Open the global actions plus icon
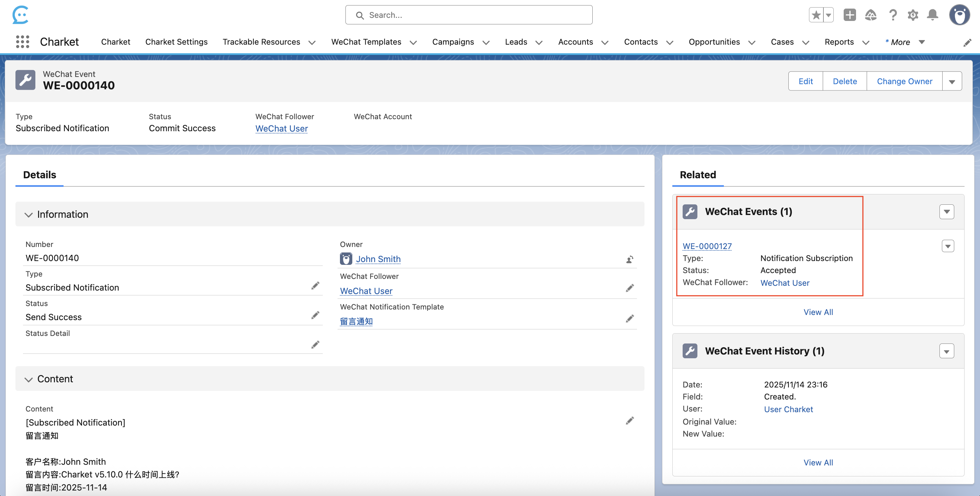This screenshot has width=980, height=496. (849, 15)
